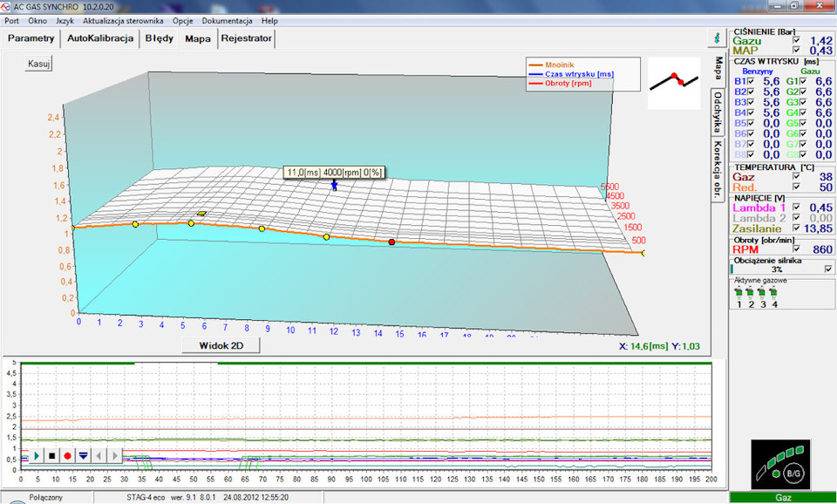Click the B/G petrol-gas switch panel icon
837x504 pixels.
pos(780,465)
